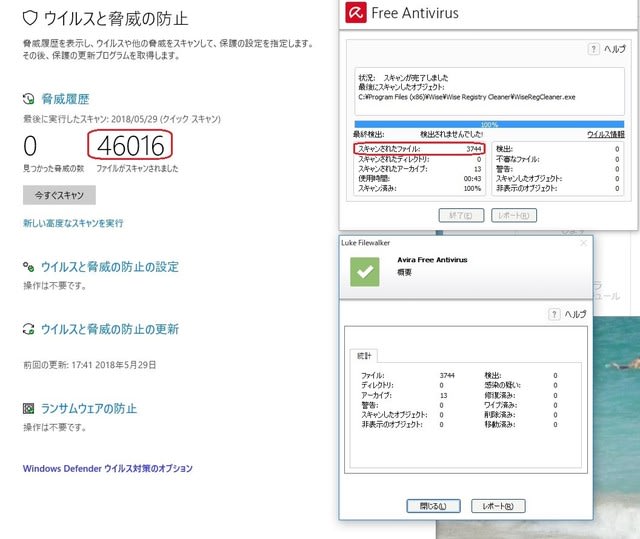
Task: Click the ransomware protection icon
Action: tap(28, 408)
